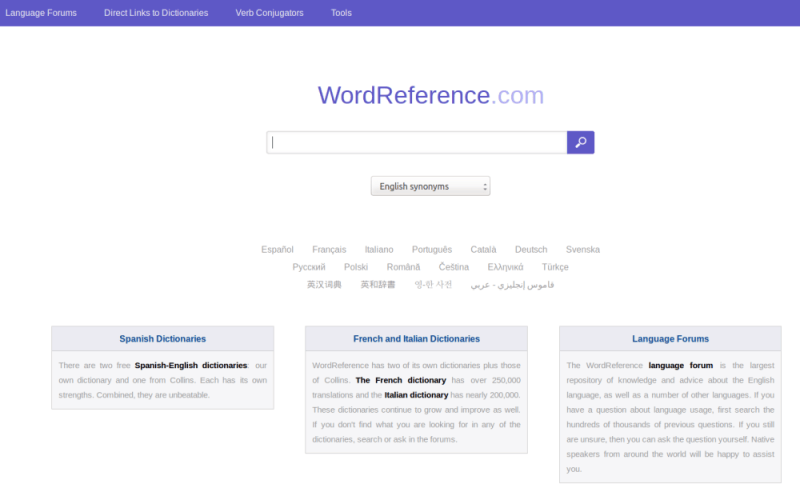800x492 pixels.
Task: Switch site language to Polski
Action: tap(356, 267)
